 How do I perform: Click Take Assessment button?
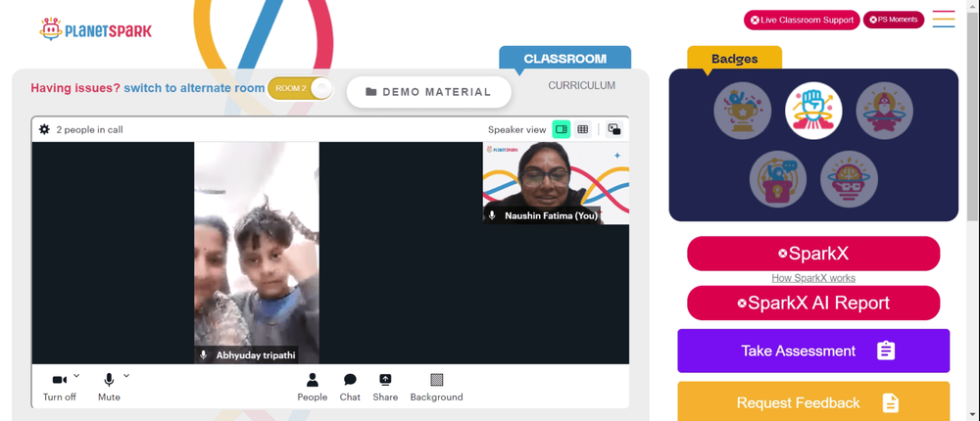(813, 351)
